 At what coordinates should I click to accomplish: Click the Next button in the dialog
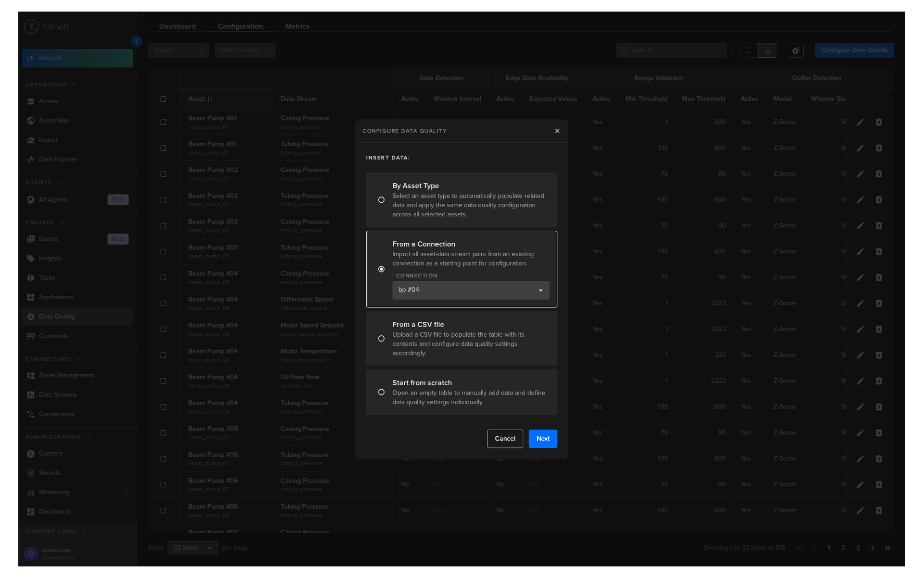point(543,439)
